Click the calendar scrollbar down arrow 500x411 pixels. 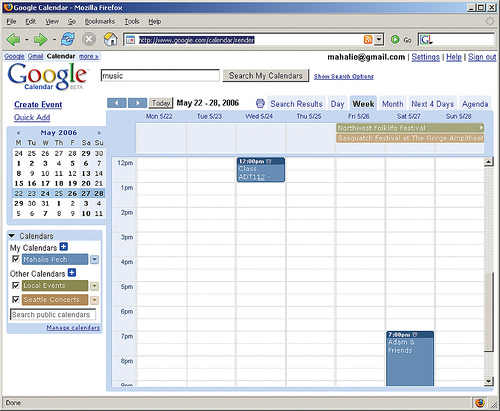click(x=489, y=381)
